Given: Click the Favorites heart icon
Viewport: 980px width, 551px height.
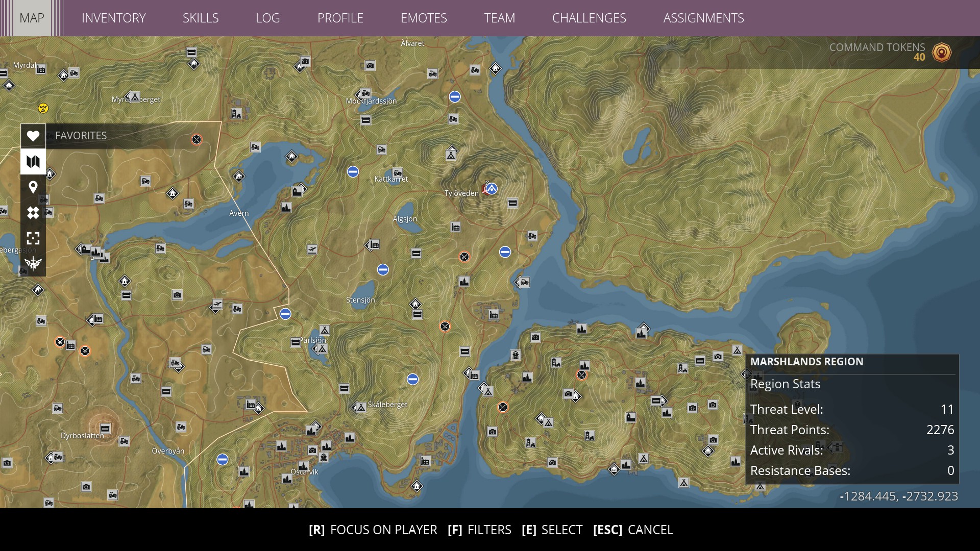Looking at the screenshot, I should tap(33, 136).
